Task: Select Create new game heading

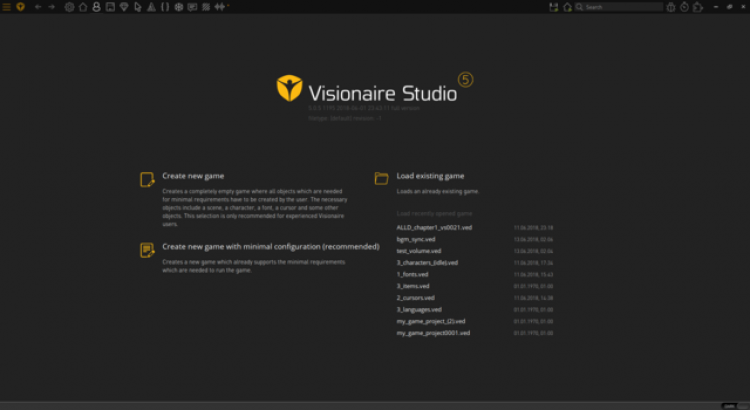Action: (x=193, y=176)
